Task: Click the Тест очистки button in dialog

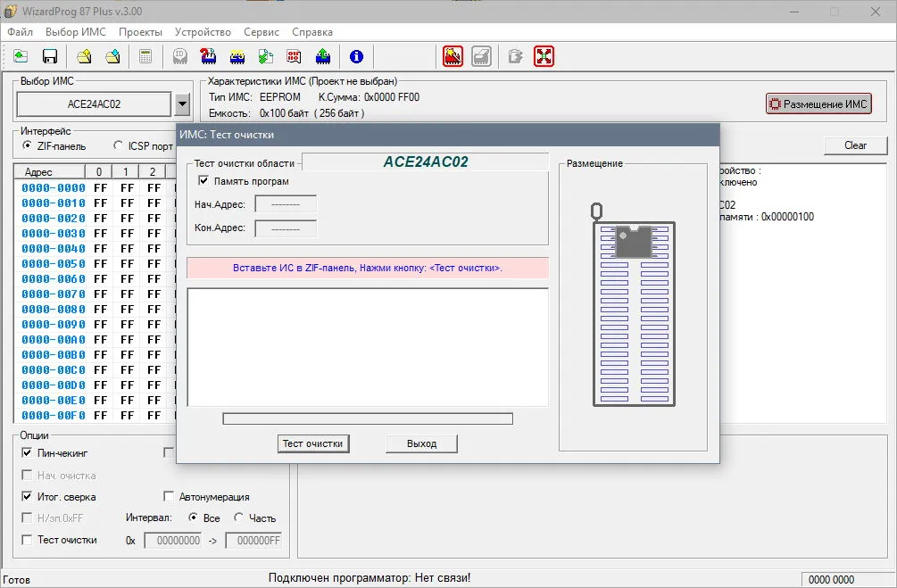Action: (313, 443)
